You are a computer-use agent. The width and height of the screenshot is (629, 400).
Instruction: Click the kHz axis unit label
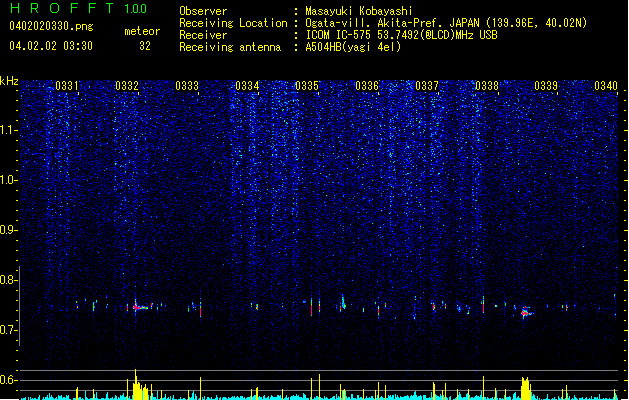[9, 81]
